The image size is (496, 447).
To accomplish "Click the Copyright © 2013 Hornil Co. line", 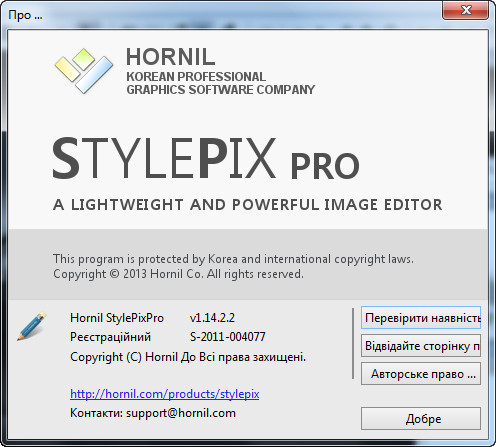I will (x=178, y=274).
